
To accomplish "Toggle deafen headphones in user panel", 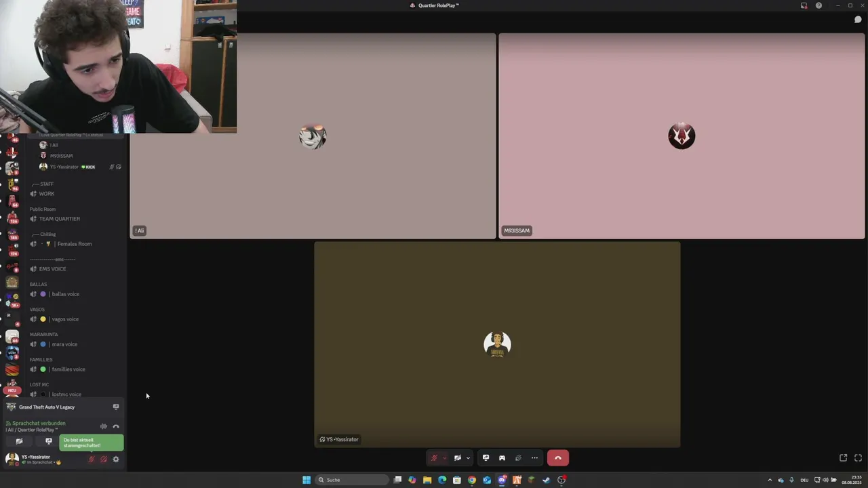I will pos(104,459).
